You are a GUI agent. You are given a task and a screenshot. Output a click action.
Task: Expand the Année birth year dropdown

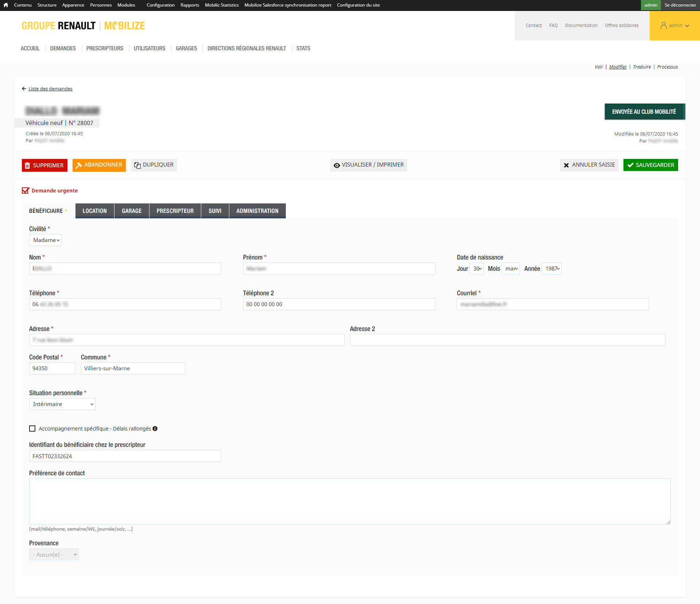click(552, 269)
